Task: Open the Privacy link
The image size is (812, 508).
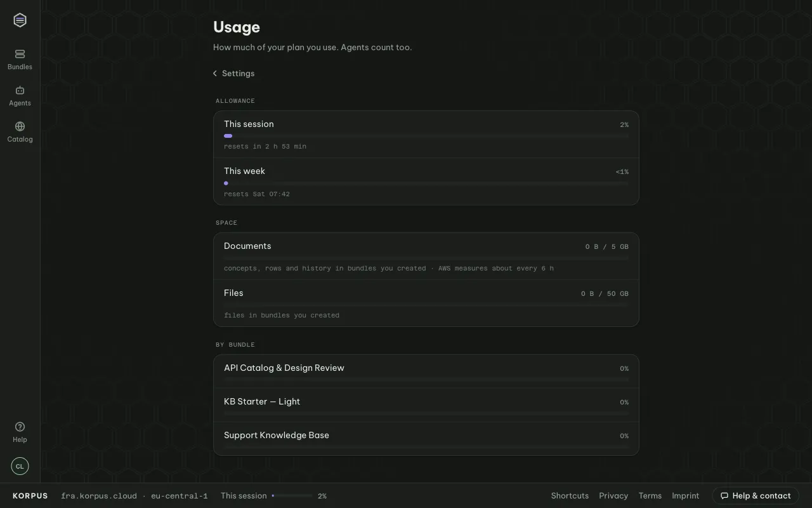Action: pyautogui.click(x=613, y=496)
